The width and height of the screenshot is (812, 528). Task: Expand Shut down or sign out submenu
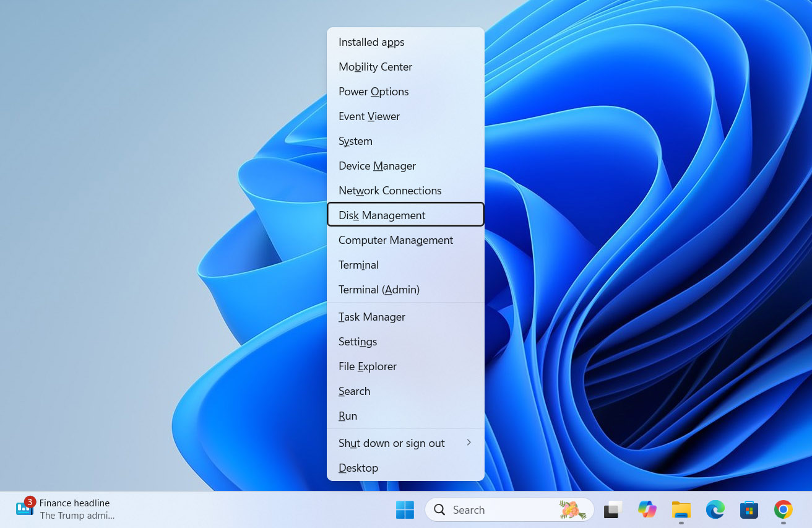(x=405, y=443)
